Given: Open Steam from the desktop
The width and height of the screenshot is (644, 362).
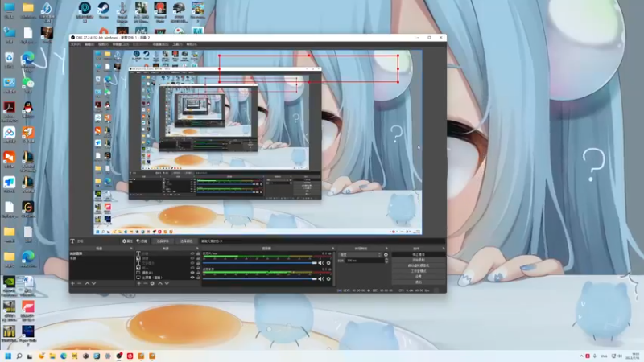Looking at the screenshot, I should click(x=104, y=10).
